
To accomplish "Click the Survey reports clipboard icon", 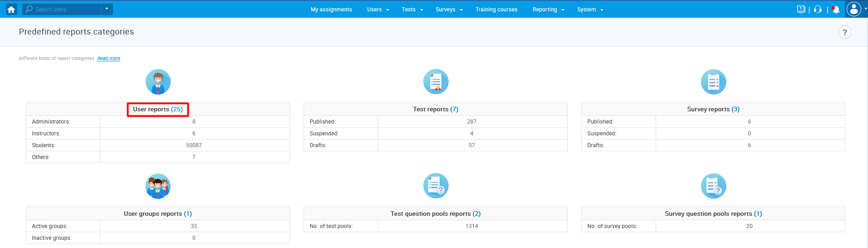I will pyautogui.click(x=713, y=82).
